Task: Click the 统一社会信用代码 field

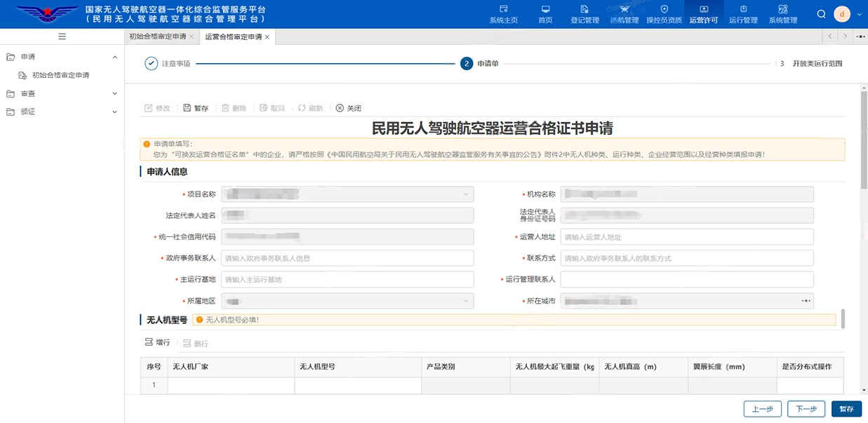Action: pos(347,237)
